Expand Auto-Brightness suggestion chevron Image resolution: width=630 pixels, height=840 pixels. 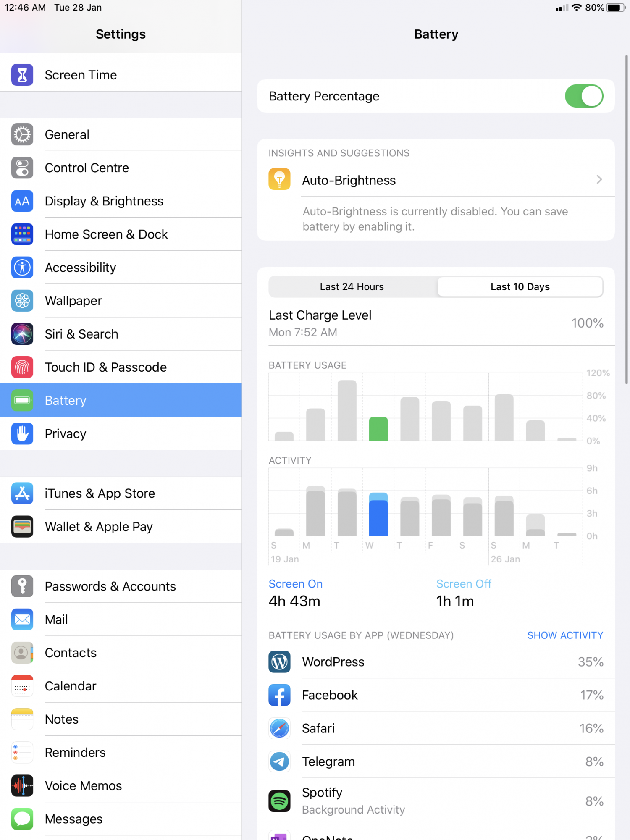pyautogui.click(x=599, y=180)
